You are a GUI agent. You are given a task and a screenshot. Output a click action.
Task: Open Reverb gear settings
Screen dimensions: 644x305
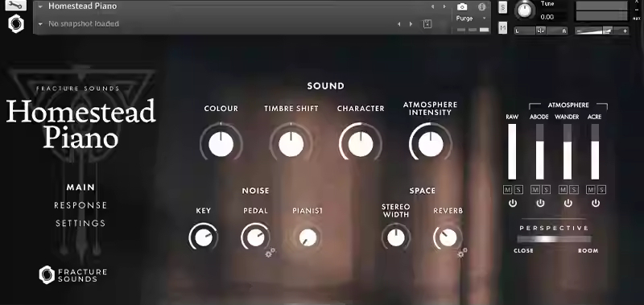point(462,253)
